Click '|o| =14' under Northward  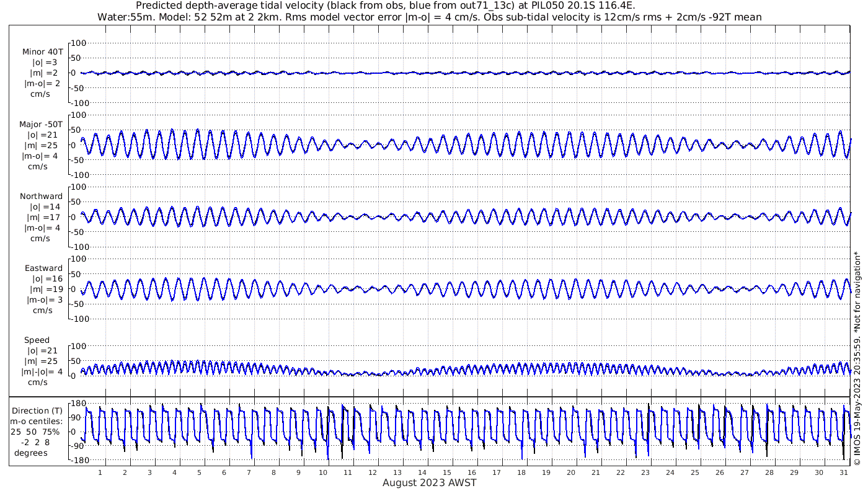[45, 207]
